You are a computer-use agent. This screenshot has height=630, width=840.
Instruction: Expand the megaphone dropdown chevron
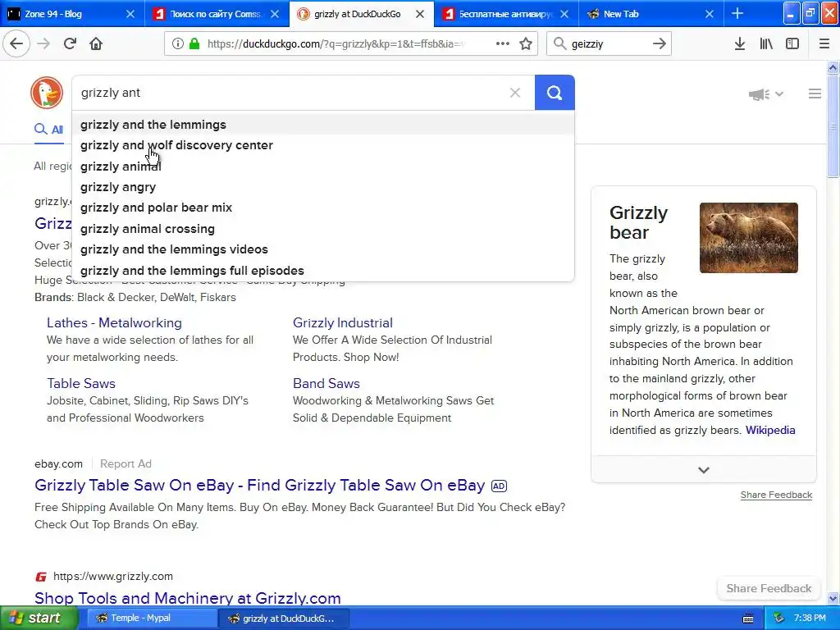[779, 94]
